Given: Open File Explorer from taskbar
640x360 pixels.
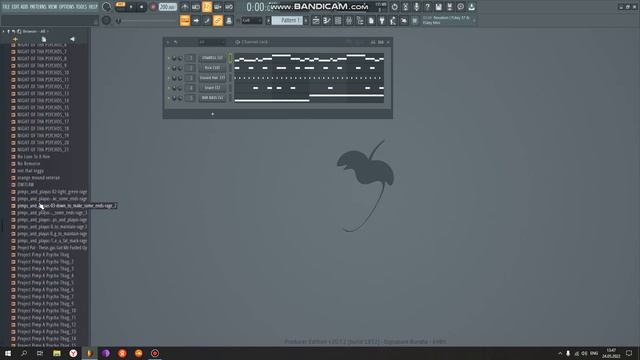Looking at the screenshot, I should 57,353.
